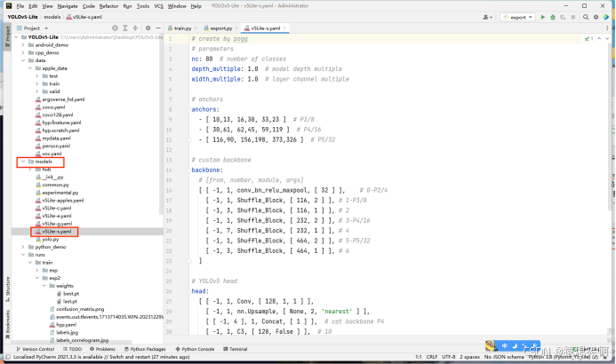The height and width of the screenshot is (364, 616).
Task: Open Search Everywhere magnifier icon
Action: [586, 17]
